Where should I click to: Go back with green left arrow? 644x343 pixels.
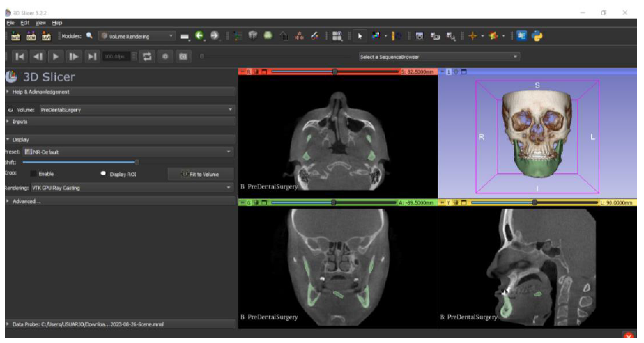click(x=199, y=36)
